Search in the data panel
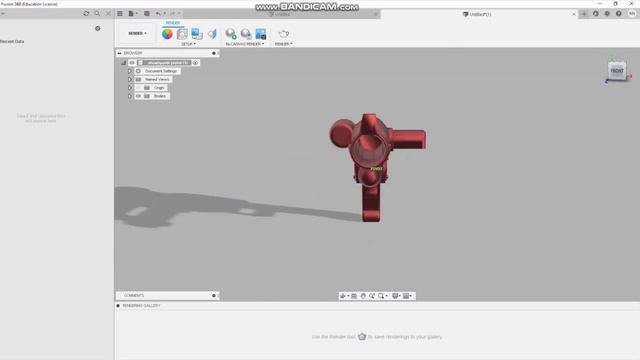The image size is (640, 360). [x=97, y=13]
